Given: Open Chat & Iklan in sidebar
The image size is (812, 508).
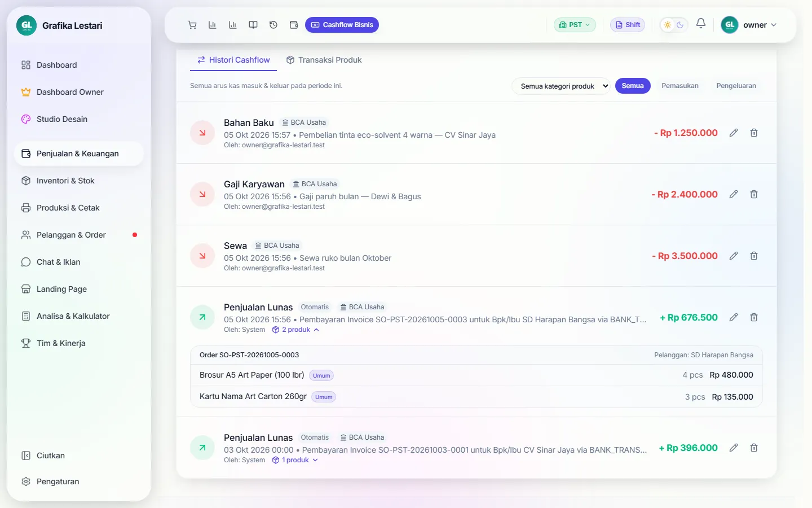Looking at the screenshot, I should [x=79, y=262].
